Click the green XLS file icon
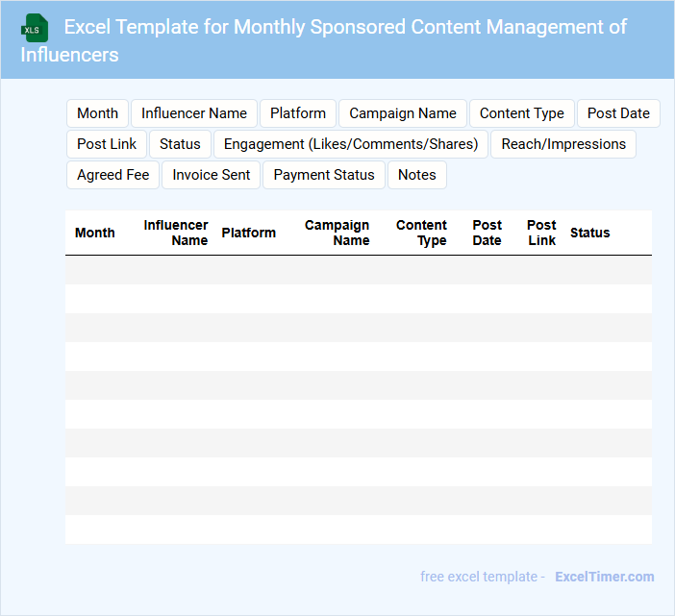675x616 pixels. pyautogui.click(x=35, y=29)
